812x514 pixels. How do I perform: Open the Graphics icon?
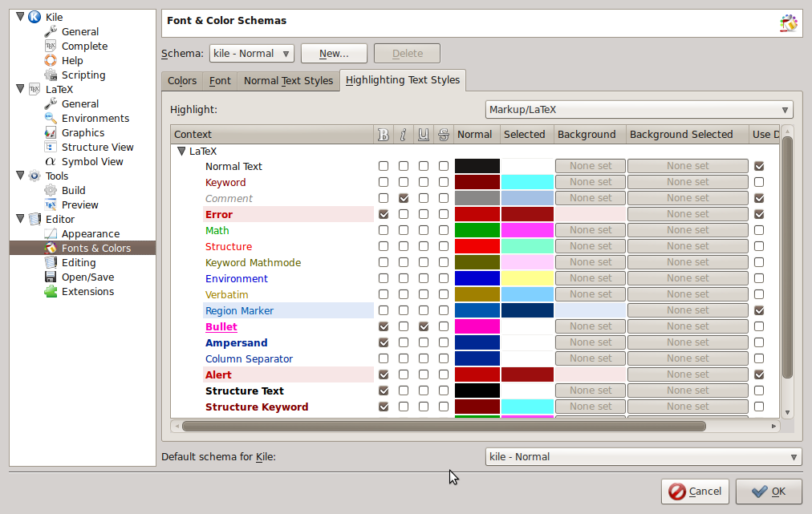pyautogui.click(x=51, y=133)
